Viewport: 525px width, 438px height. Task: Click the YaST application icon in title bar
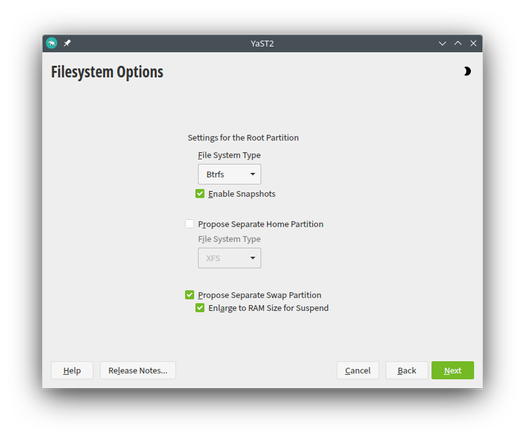(x=52, y=43)
